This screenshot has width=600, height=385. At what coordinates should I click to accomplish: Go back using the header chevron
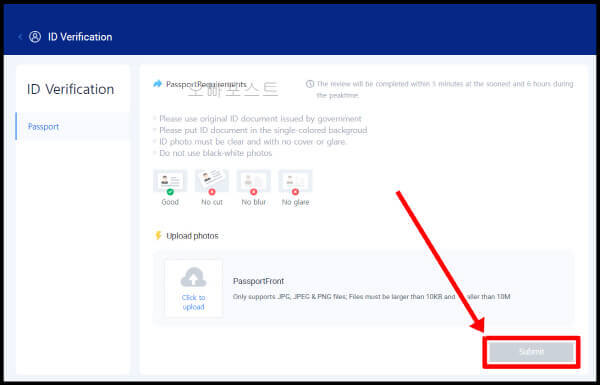click(x=20, y=37)
